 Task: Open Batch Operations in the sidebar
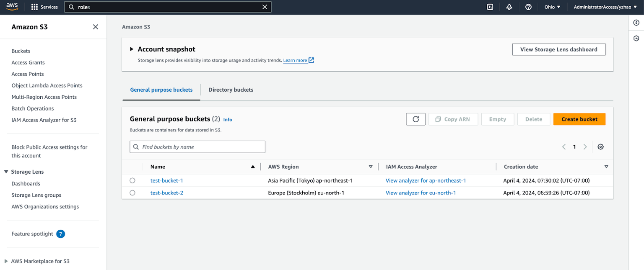[33, 108]
